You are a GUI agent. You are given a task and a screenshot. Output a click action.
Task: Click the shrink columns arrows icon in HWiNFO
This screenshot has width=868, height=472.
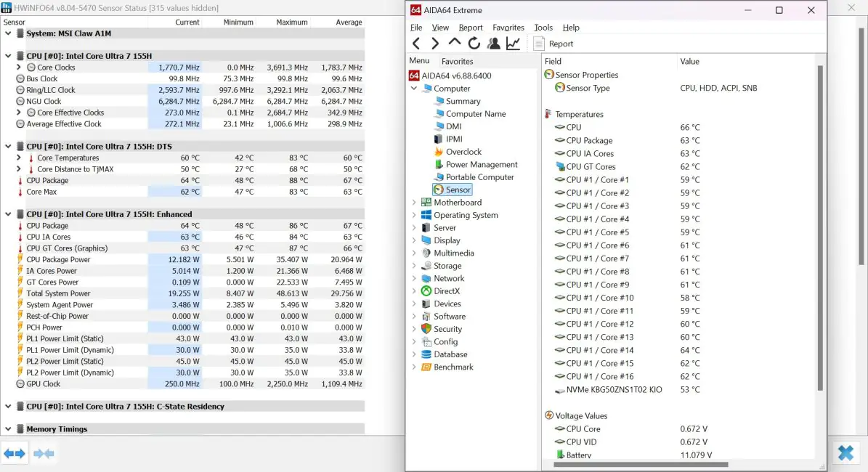pos(44,454)
